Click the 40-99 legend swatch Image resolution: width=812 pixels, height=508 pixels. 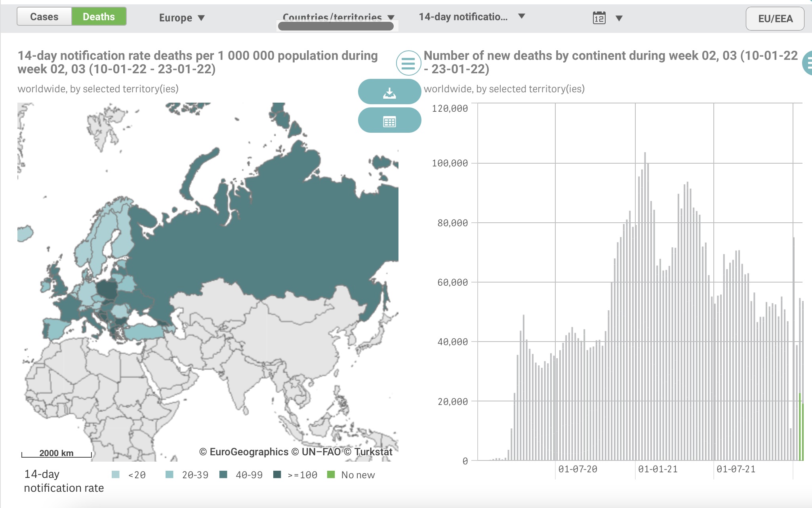click(223, 474)
